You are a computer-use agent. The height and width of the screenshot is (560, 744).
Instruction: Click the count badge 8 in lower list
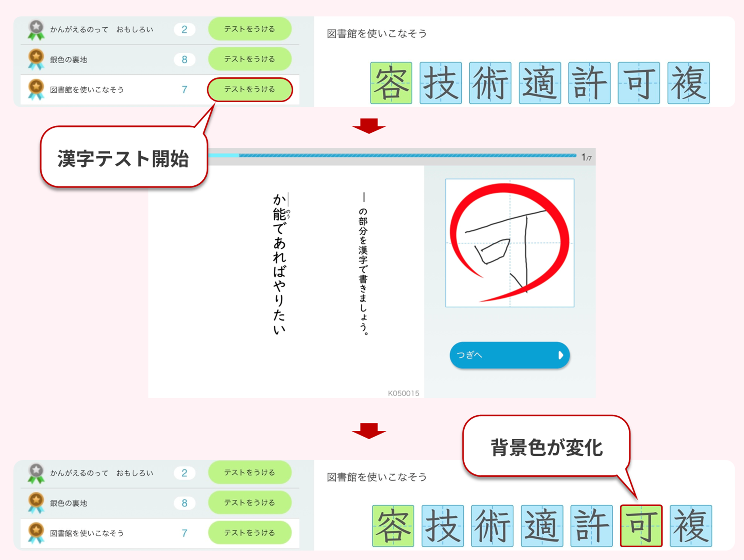[x=184, y=503]
